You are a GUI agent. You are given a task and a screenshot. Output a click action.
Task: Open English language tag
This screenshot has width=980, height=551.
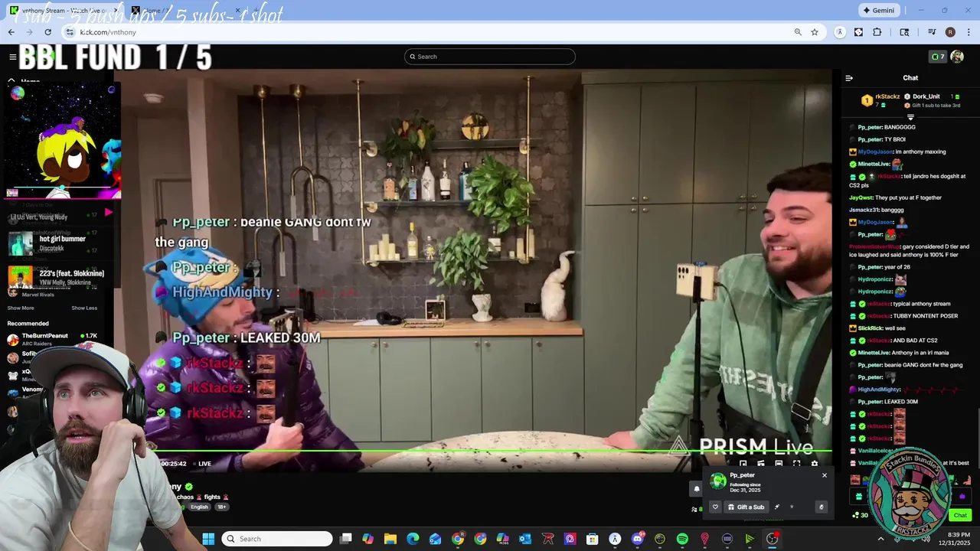pyautogui.click(x=199, y=507)
